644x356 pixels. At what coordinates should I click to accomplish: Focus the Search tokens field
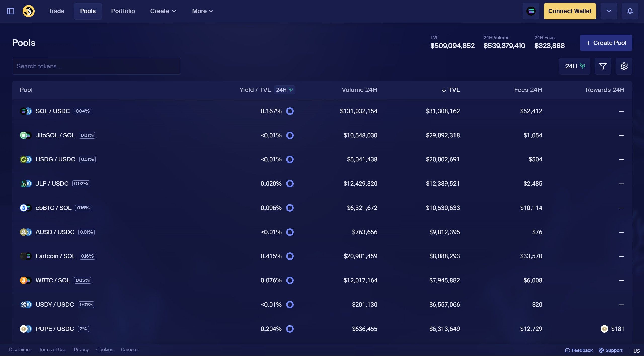(96, 66)
